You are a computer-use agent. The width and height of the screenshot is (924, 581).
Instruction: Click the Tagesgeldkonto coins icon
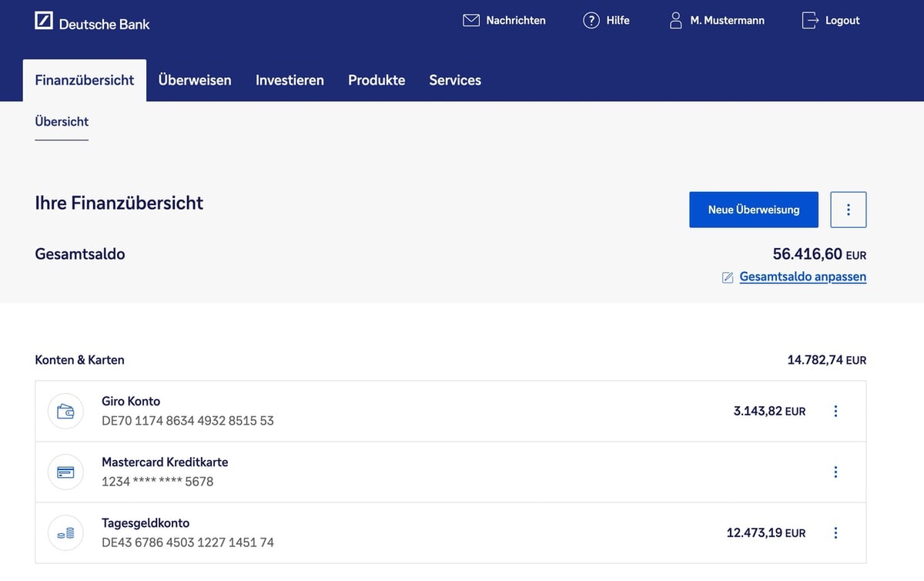[x=65, y=533]
